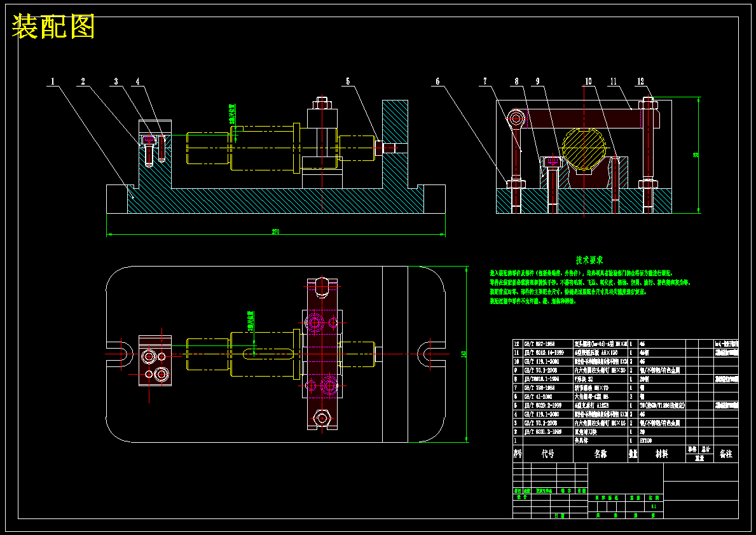The image size is (756, 535).
Task: Click "内六角圆柱头螺钉 M5×16" in row 3
Action: coord(600,423)
